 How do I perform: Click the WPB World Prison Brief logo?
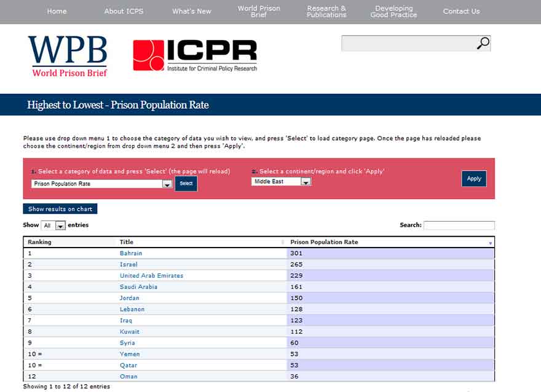[68, 57]
